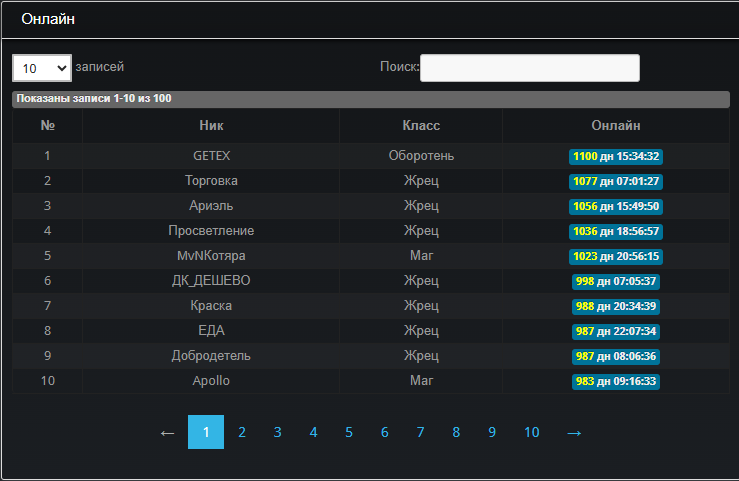Click the Жрец class in Торговка row

coord(421,181)
